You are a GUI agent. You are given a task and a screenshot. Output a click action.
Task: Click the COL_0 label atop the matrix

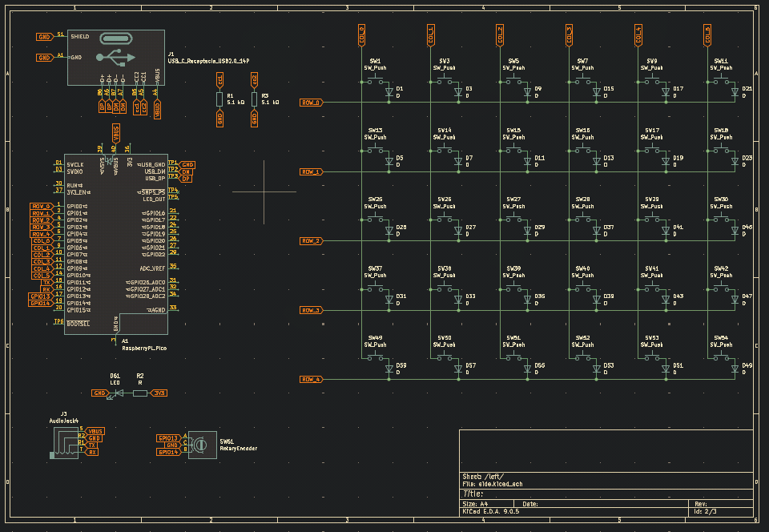361,34
